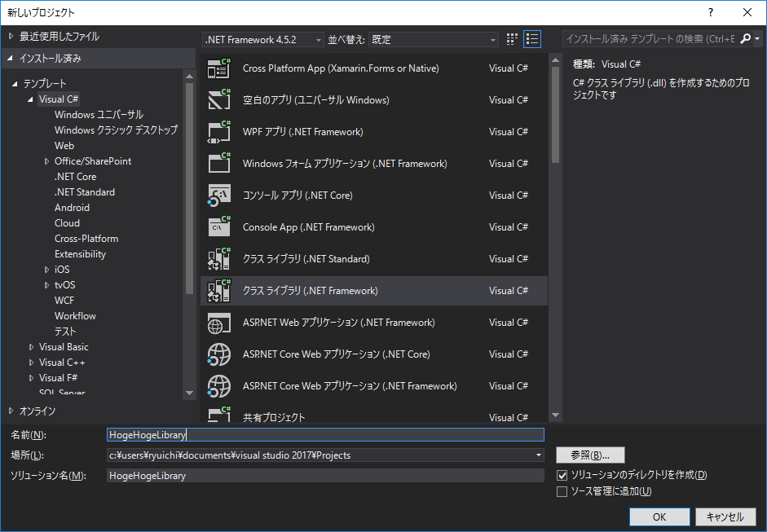
Task: Collapse the Templates (テンプレート) node
Action: click(15, 84)
